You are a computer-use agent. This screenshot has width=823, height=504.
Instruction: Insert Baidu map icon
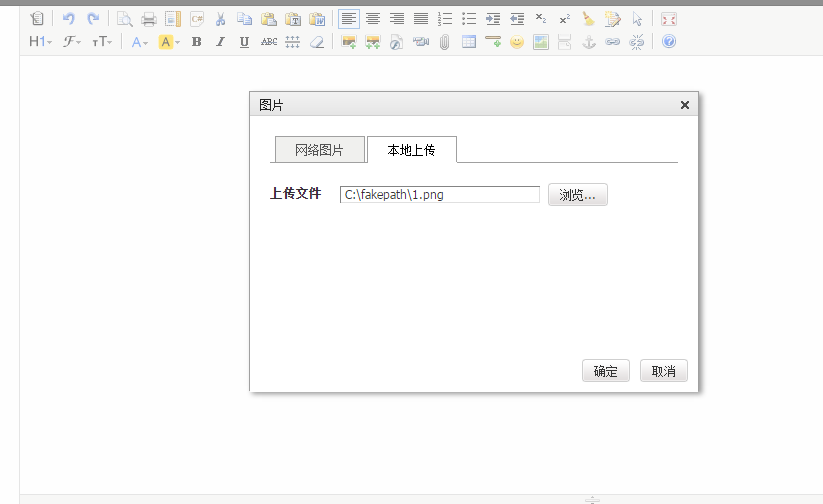pyautogui.click(x=541, y=41)
